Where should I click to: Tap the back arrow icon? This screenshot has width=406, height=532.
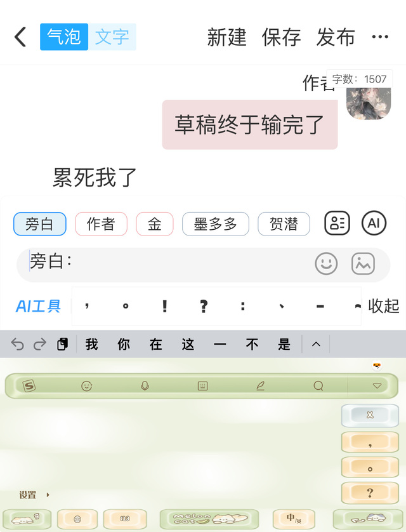coord(20,37)
